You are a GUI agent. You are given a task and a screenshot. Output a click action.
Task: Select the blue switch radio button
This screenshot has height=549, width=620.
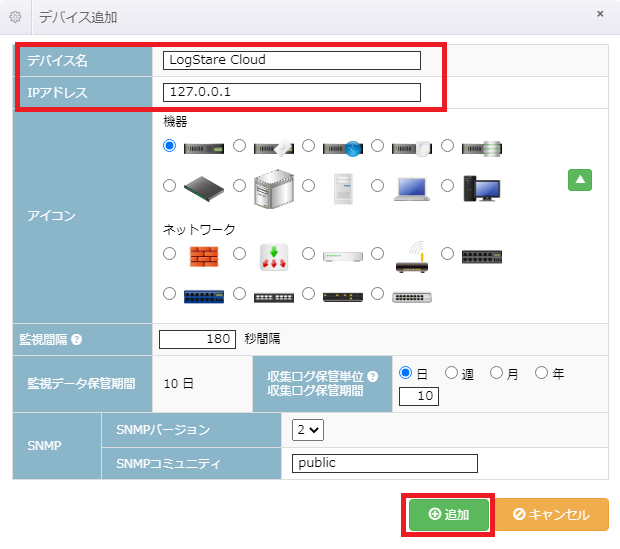(x=170, y=293)
